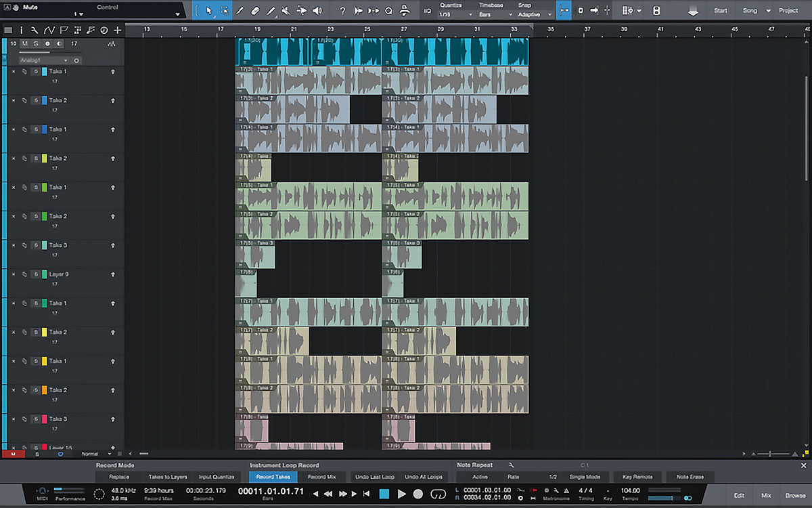Open the marker track flag icon
The height and width of the screenshot is (508, 812).
63,30
